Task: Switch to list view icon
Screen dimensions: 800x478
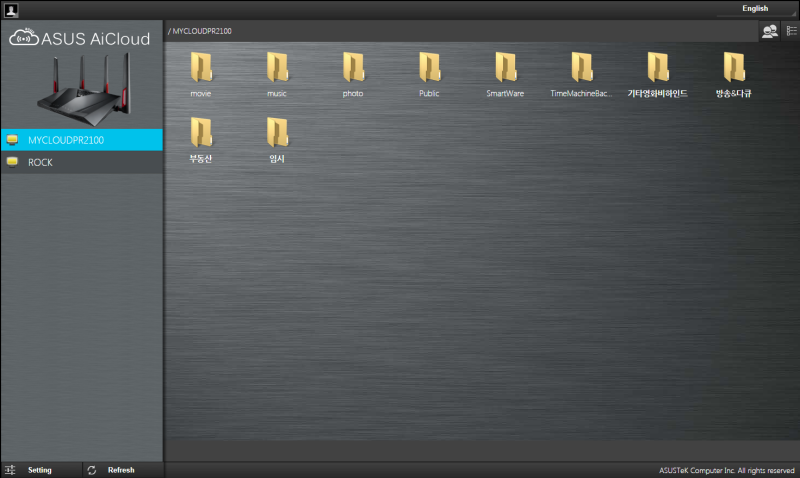Action: [x=791, y=31]
